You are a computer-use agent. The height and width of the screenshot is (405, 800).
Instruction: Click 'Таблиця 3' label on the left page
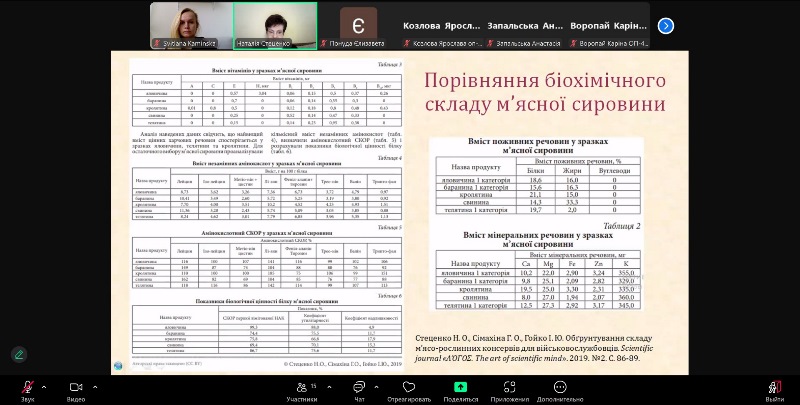pos(390,64)
